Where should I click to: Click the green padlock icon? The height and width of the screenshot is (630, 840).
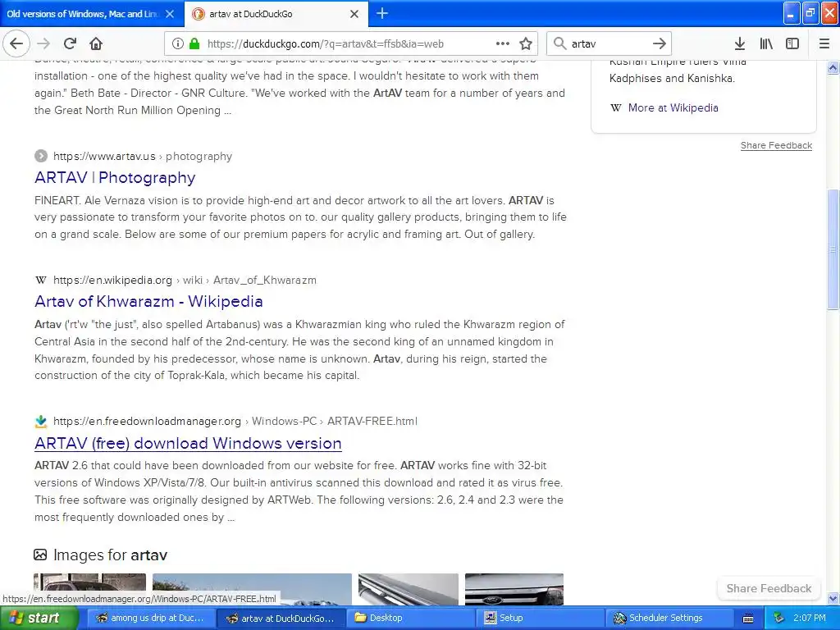194,44
